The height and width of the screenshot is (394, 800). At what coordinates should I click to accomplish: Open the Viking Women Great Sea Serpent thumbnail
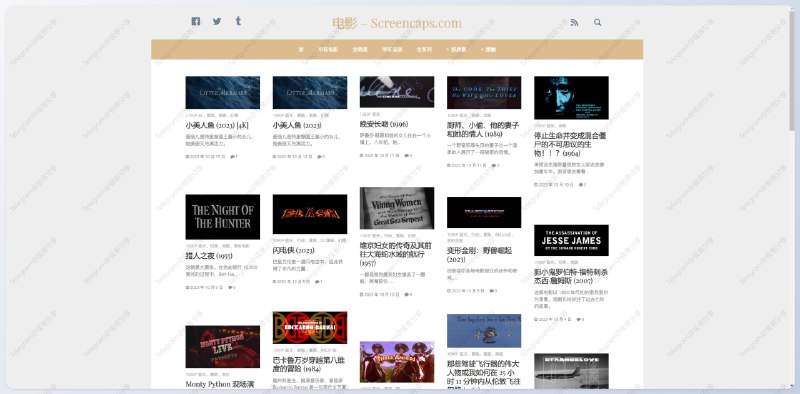coord(397,208)
